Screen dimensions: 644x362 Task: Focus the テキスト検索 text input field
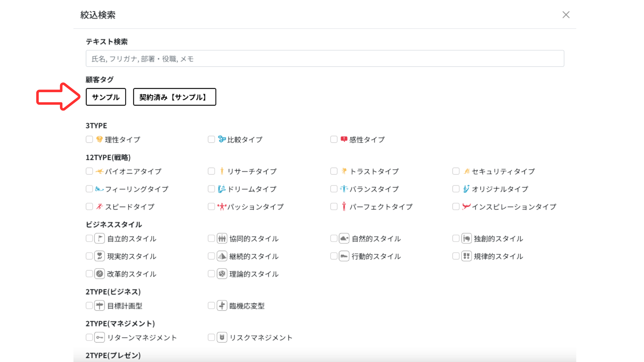(x=325, y=59)
